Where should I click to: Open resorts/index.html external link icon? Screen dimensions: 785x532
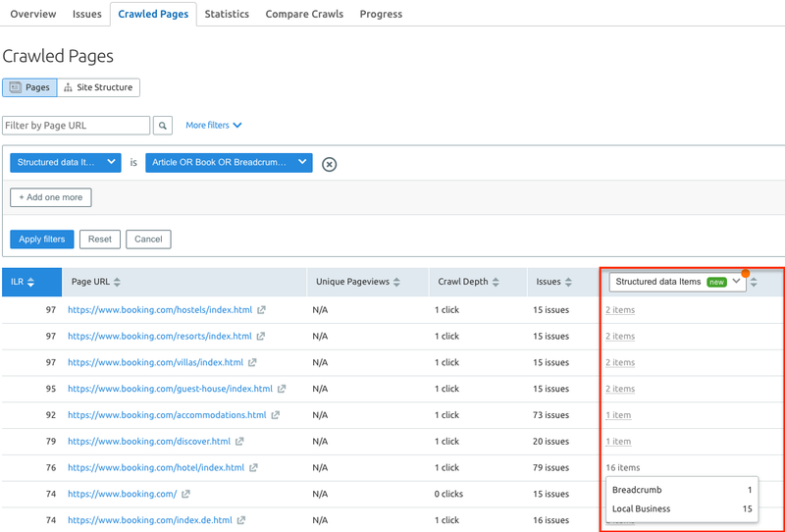coord(261,336)
